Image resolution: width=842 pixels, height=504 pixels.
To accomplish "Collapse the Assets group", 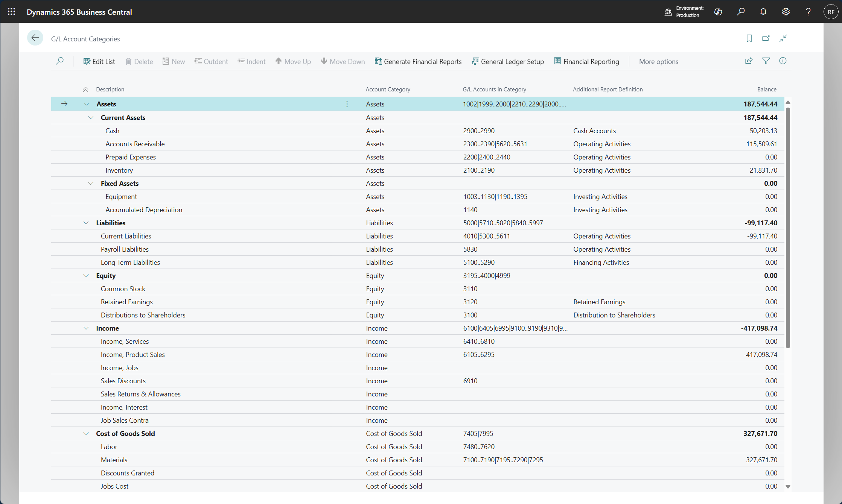I will coord(86,104).
